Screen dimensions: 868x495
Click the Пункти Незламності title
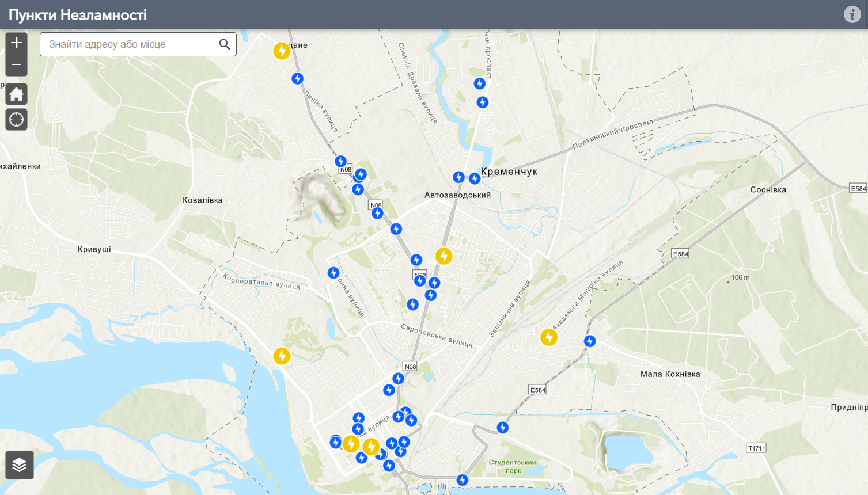[78, 14]
